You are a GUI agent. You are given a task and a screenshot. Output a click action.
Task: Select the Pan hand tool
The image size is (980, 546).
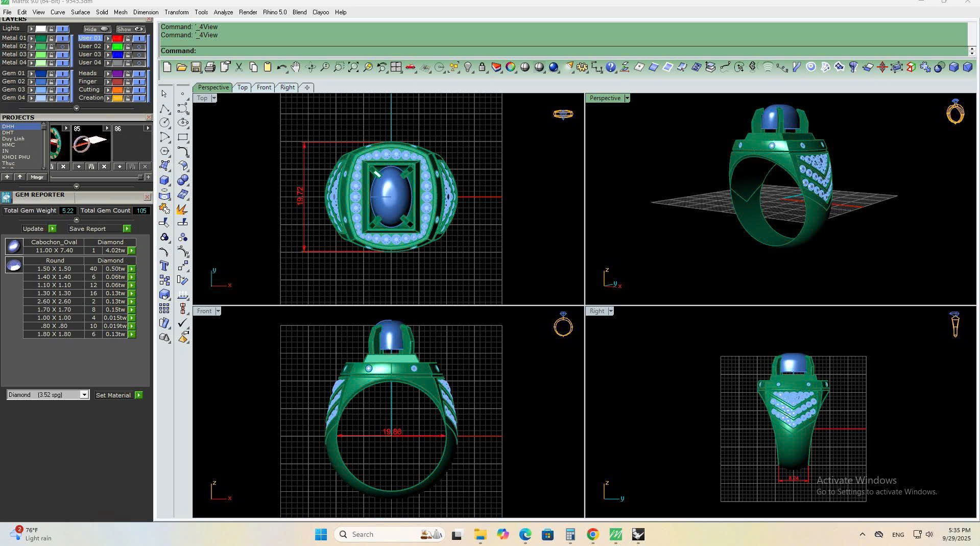tap(296, 67)
